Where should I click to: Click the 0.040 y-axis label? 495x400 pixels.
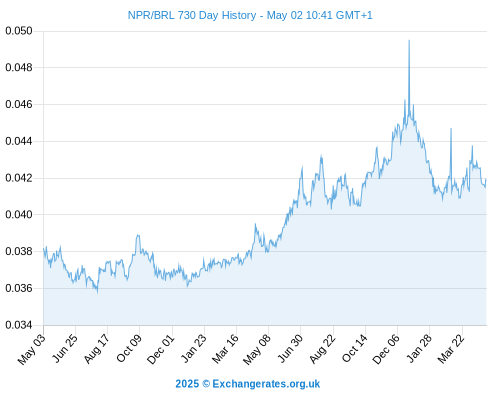(x=19, y=214)
